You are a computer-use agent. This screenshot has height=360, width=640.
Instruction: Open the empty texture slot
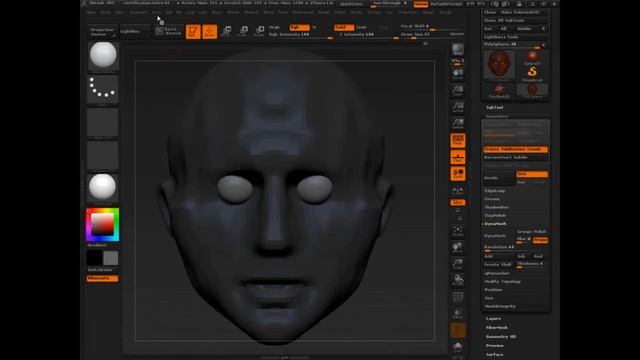pos(103,155)
